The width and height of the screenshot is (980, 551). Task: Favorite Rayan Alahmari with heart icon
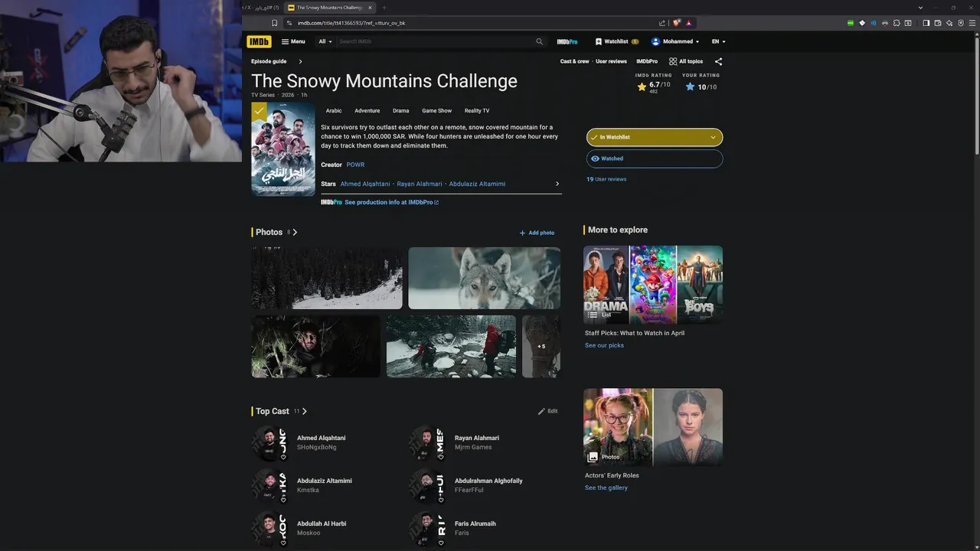(x=441, y=457)
